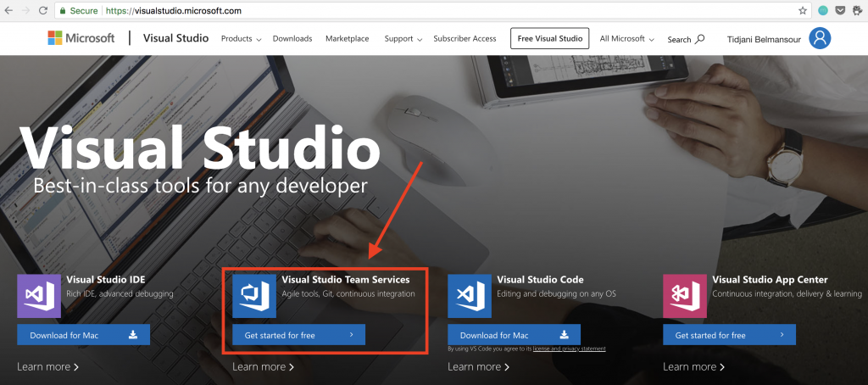
Task: Expand the All Microsoft dropdown
Action: [x=627, y=39]
